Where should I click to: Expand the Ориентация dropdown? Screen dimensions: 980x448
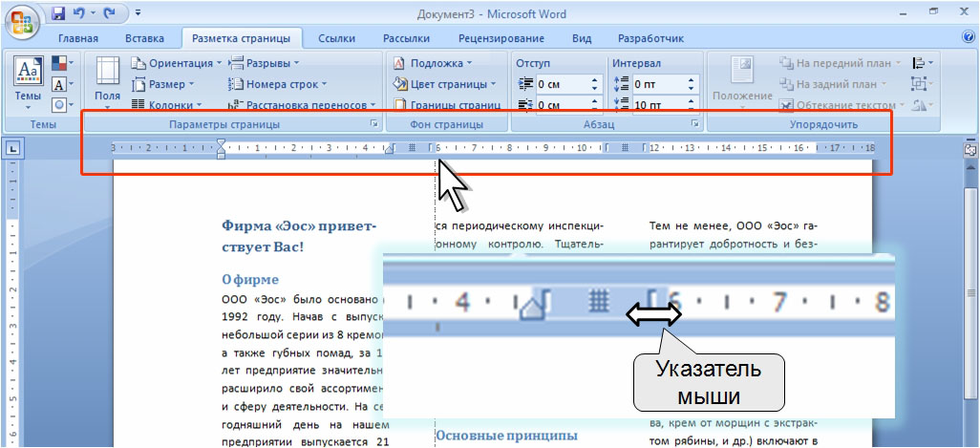[x=177, y=63]
